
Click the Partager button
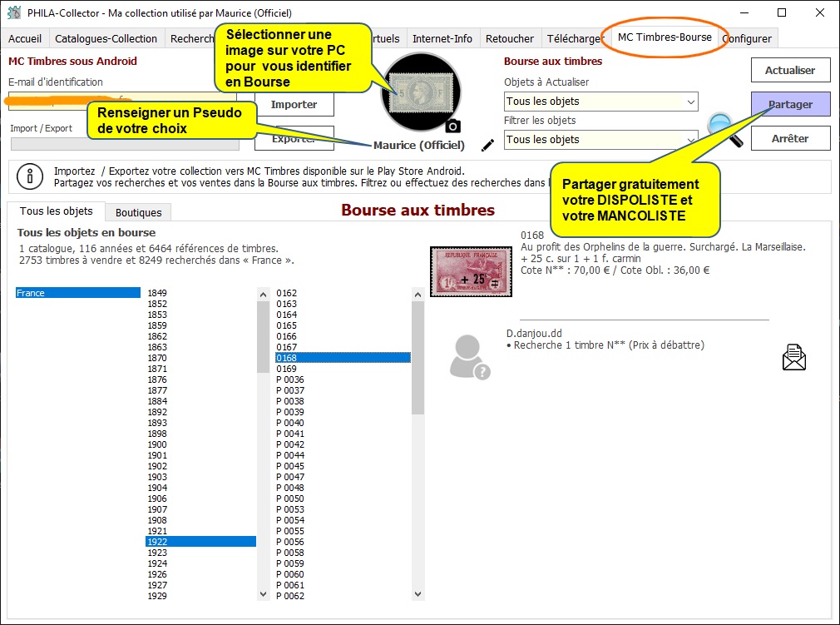click(x=790, y=105)
